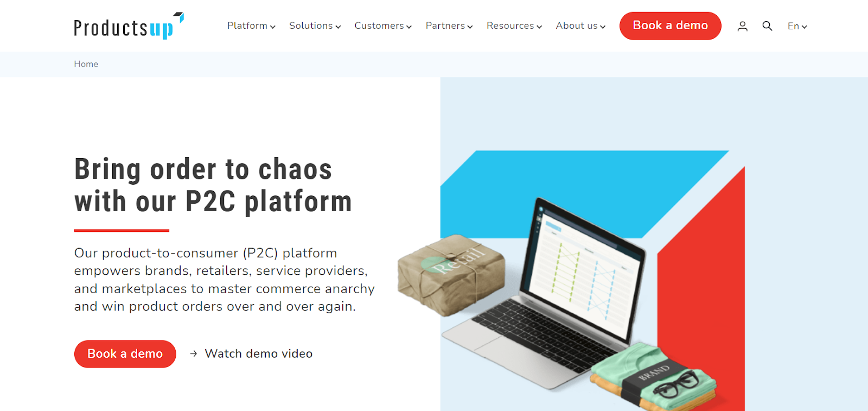Open the About us dropdown menu
The width and height of the screenshot is (868, 411).
tap(580, 26)
